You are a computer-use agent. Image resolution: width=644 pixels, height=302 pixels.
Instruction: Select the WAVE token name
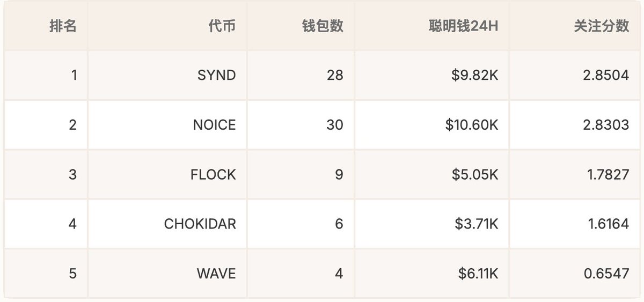(216, 274)
